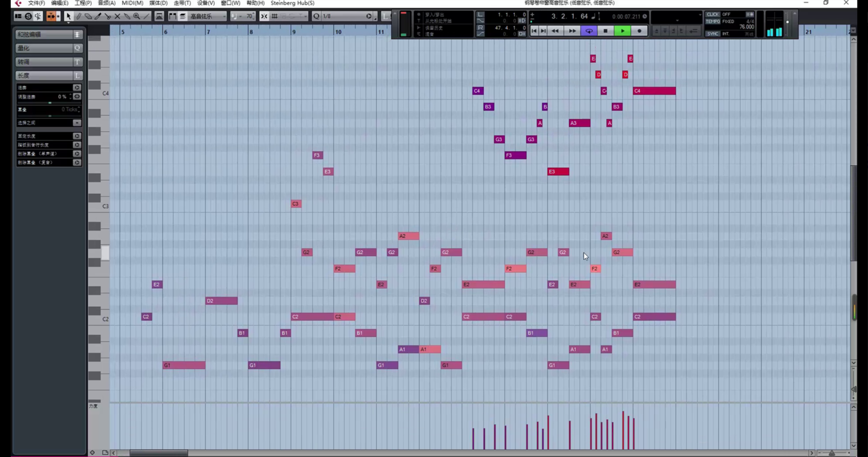868x457 pixels.
Task: Select the Erase tool
Action: click(x=88, y=16)
